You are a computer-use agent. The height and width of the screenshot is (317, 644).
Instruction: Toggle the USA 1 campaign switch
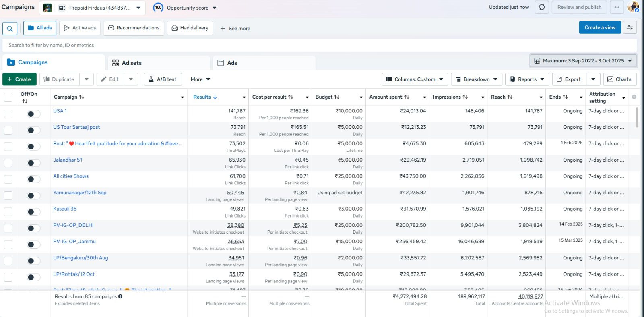[x=33, y=114]
